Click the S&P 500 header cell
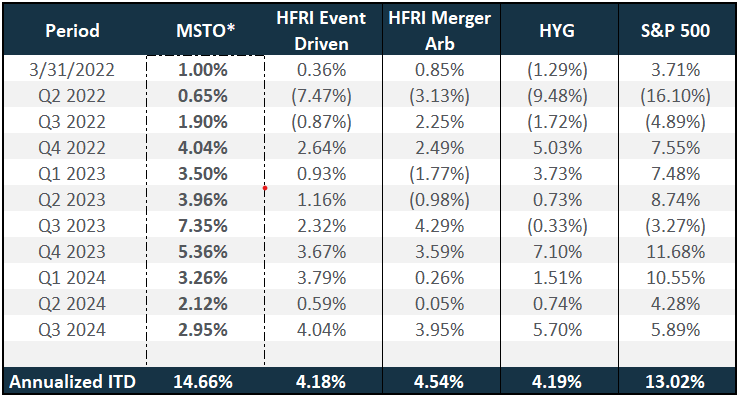This screenshot has width=738, height=396. [x=675, y=31]
